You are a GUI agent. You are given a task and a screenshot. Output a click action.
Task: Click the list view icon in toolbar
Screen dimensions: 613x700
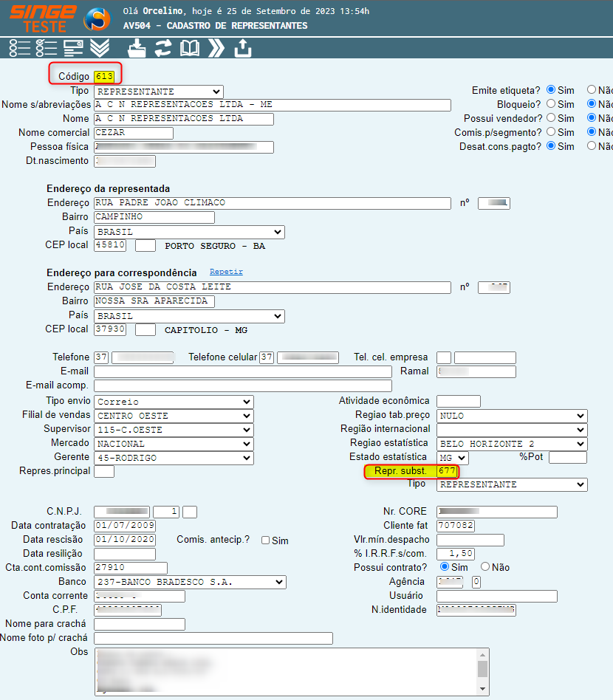click(20, 49)
